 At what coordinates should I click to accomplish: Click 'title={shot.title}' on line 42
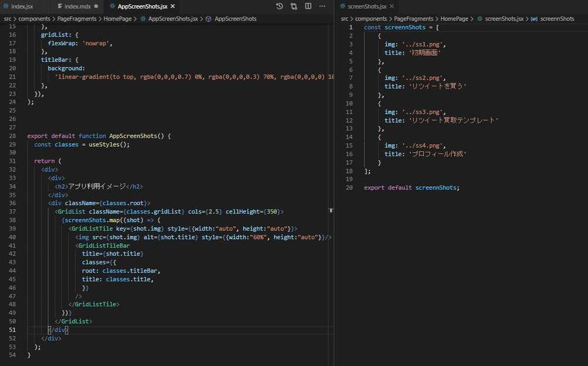(112, 254)
